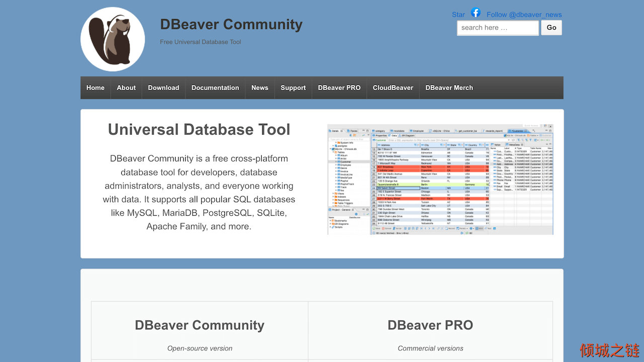This screenshot has height=362, width=644.
Task: Focus the search here input field
Action: pos(498,28)
